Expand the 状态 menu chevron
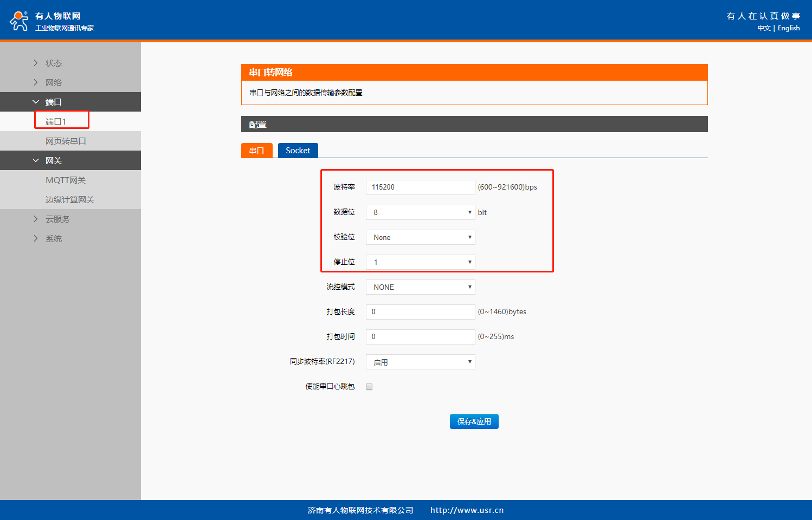 point(36,63)
